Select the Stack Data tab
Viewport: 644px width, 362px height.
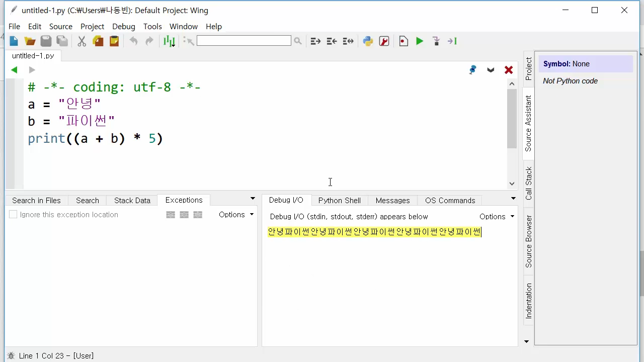pos(132,200)
